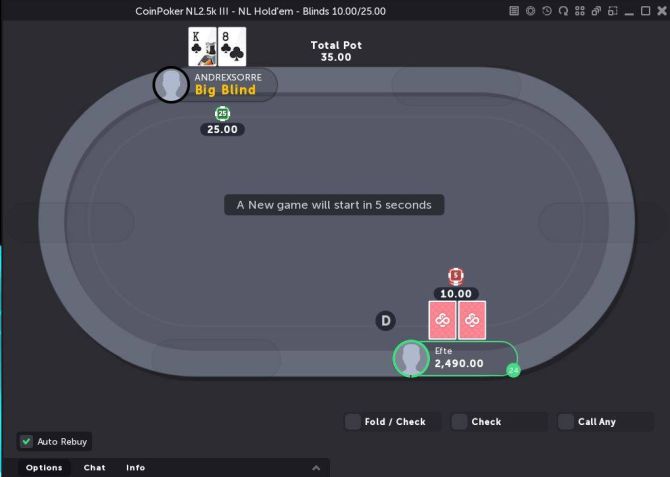Tile tables with the four-square grid icon

579,11
